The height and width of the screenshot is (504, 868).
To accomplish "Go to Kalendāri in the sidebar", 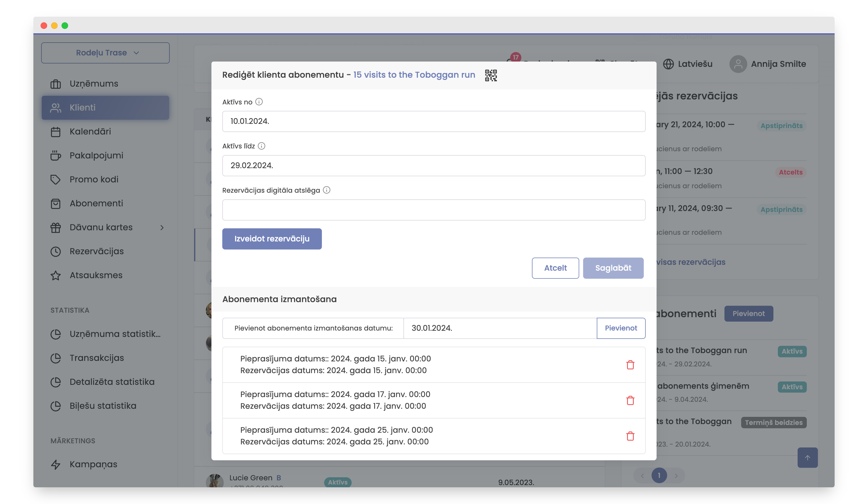I will click(90, 131).
